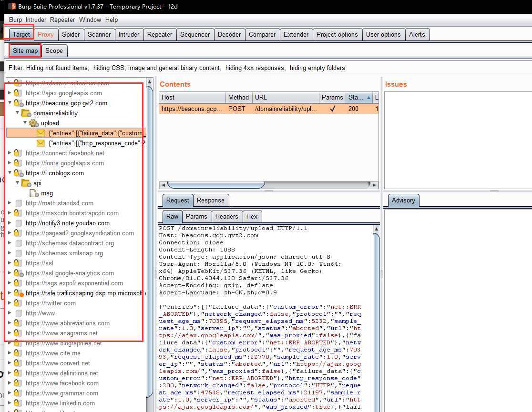Click lock icon beside connect.facebook.net

pyautogui.click(x=18, y=153)
